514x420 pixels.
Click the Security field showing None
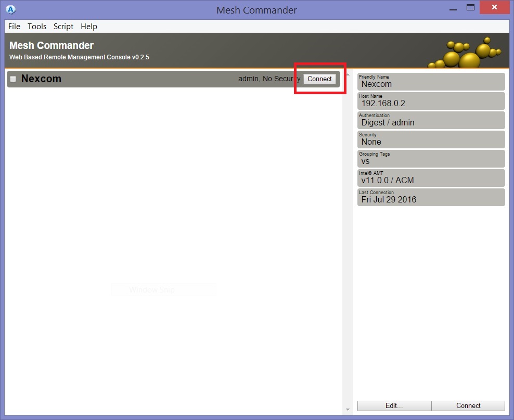tap(431, 139)
